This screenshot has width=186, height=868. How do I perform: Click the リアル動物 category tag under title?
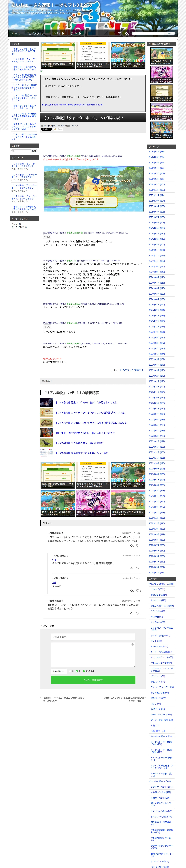click(65, 126)
